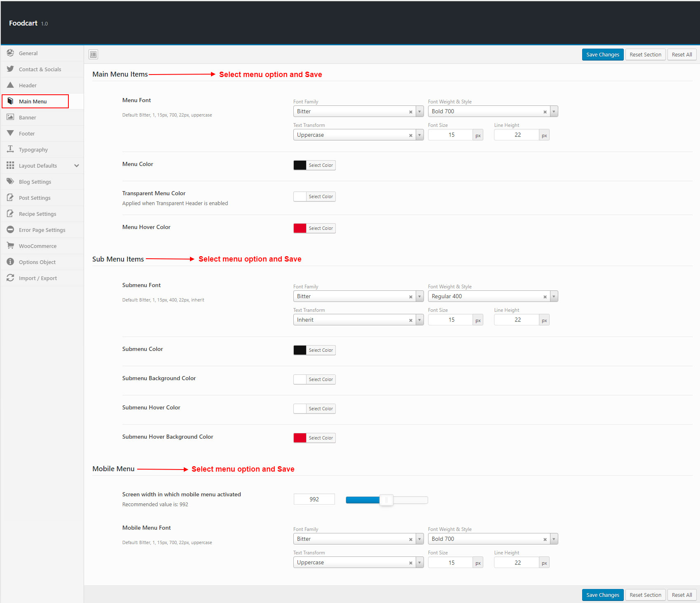Image resolution: width=700 pixels, height=603 pixels.
Task: Click the Import / Export refresh icon
Action: (10, 278)
